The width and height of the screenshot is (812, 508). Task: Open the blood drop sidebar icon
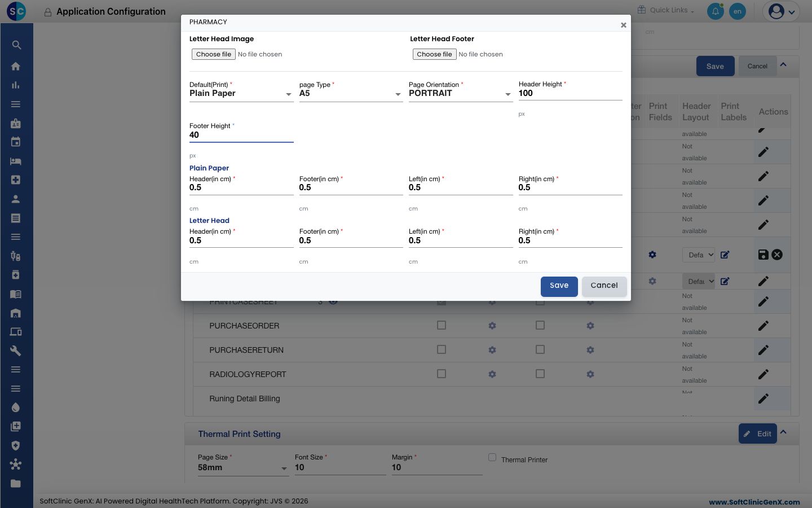point(16,408)
